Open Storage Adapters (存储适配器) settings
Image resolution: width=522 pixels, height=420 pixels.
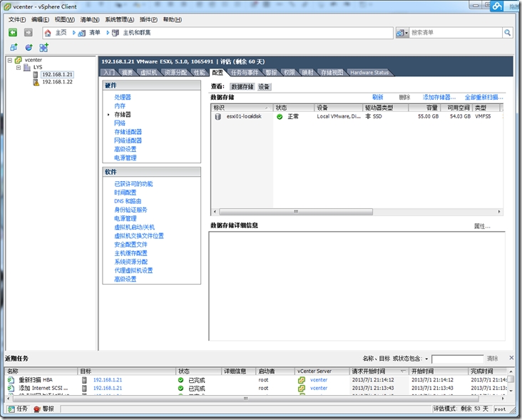tap(128, 132)
